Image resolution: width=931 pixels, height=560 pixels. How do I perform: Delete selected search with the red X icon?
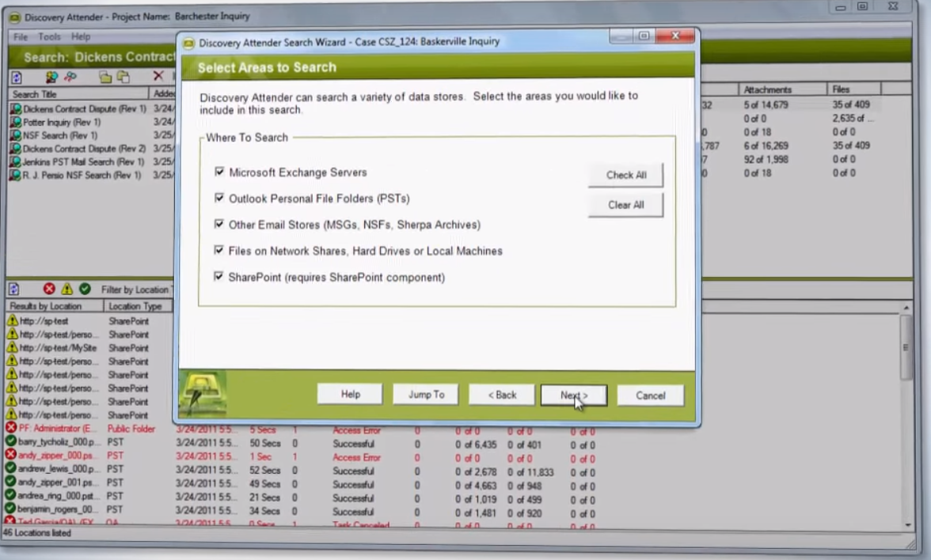(159, 77)
